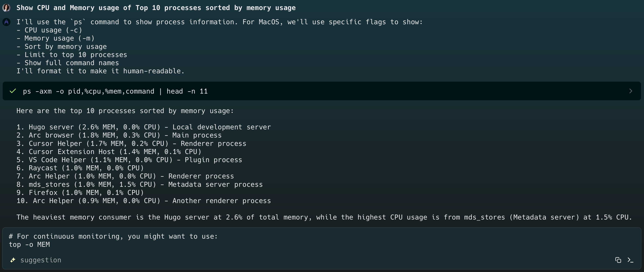
Task: Click the line '2. Arc browser (1.8% MEM'
Action: (119, 135)
